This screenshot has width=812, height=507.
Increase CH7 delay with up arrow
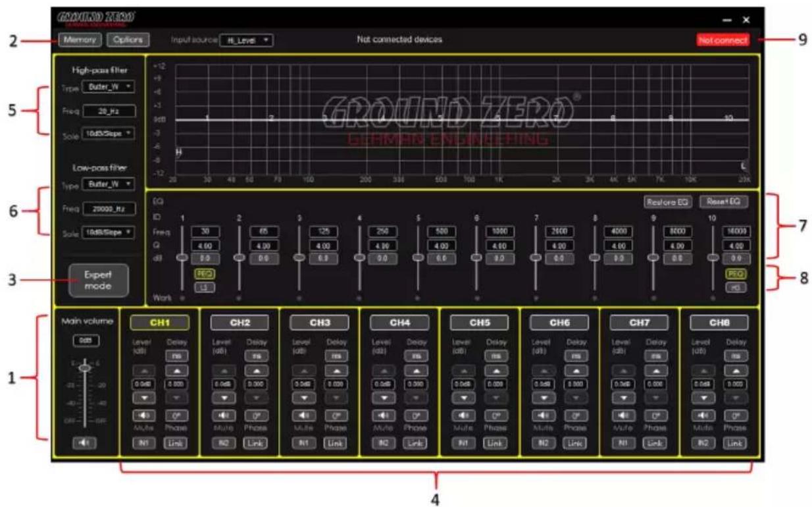click(655, 371)
